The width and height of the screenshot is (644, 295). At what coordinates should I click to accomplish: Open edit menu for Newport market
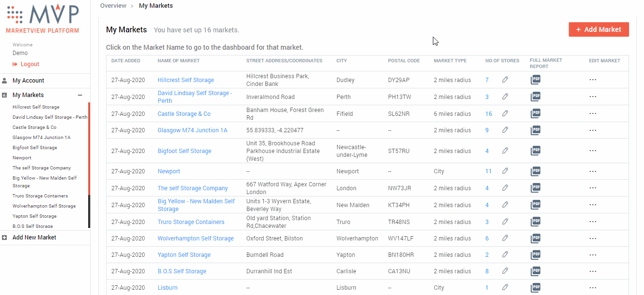click(593, 171)
